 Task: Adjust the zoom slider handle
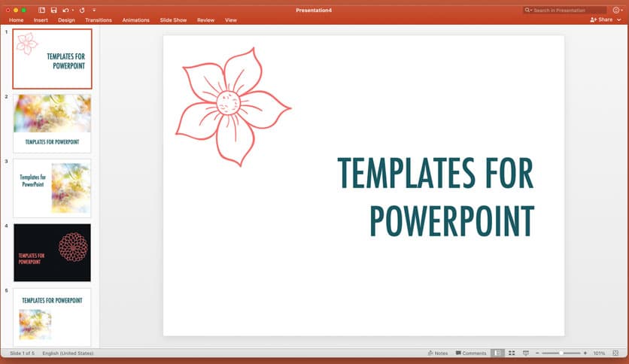click(561, 353)
